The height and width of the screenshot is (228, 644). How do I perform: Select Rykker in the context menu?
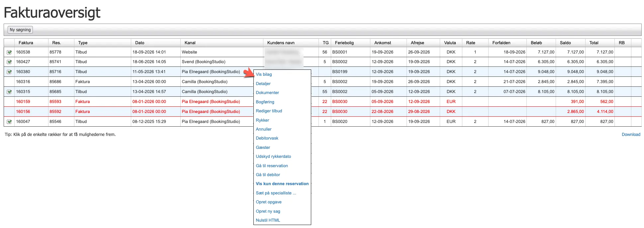click(x=262, y=120)
